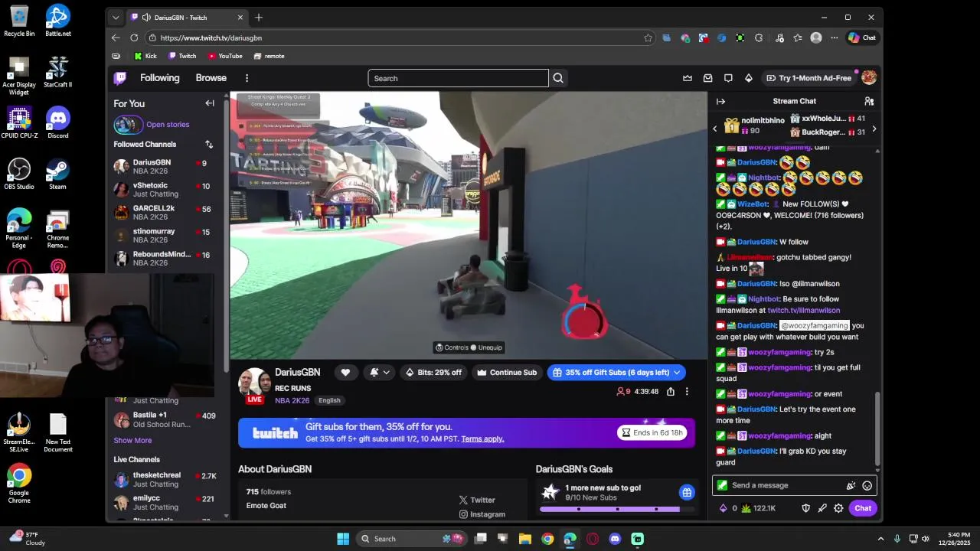
Task: Open twitch.tv/lilmanwilson link in chat
Action: (803, 310)
